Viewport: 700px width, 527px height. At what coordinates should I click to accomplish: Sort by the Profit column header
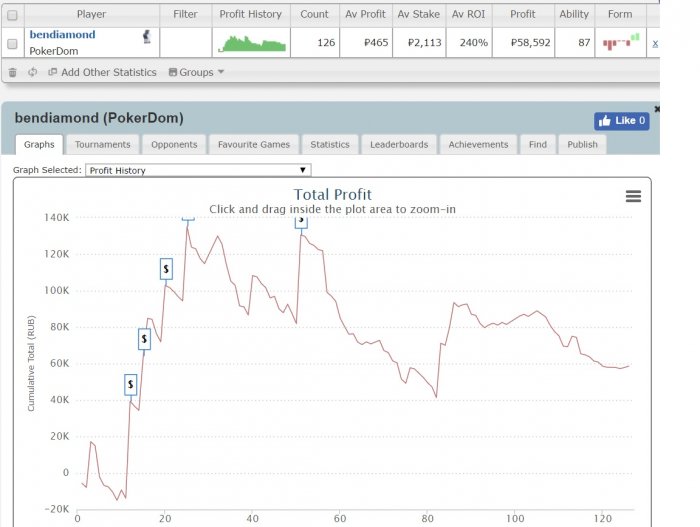523,14
